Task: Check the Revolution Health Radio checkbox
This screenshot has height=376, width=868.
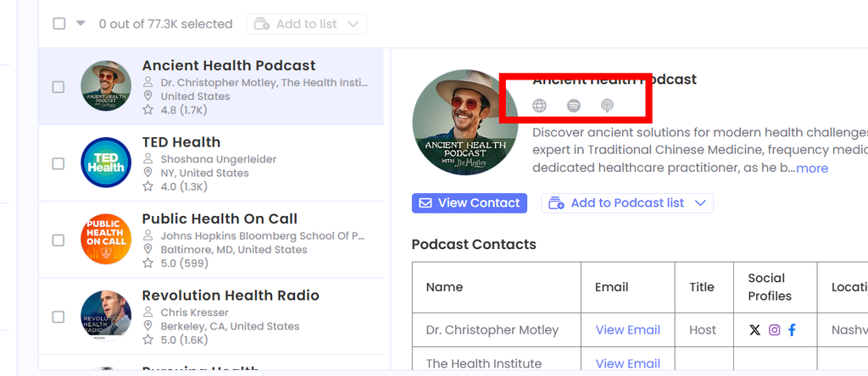Action: point(58,317)
